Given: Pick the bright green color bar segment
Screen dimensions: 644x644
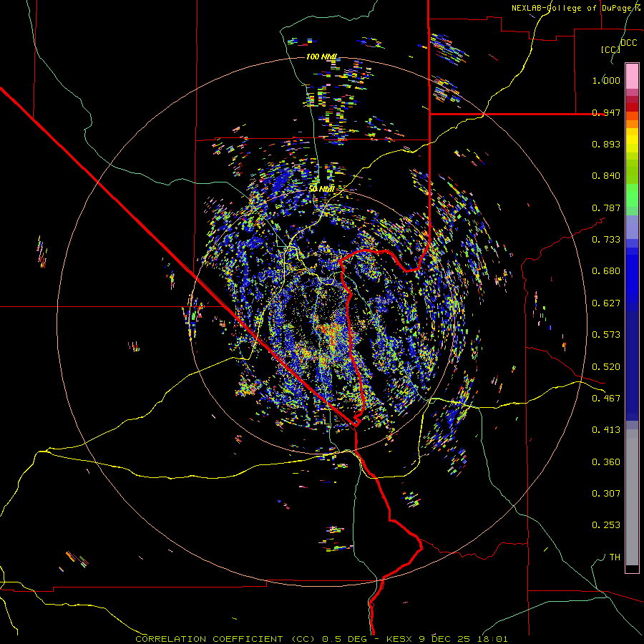Looking at the screenshot, I should pos(632,195).
